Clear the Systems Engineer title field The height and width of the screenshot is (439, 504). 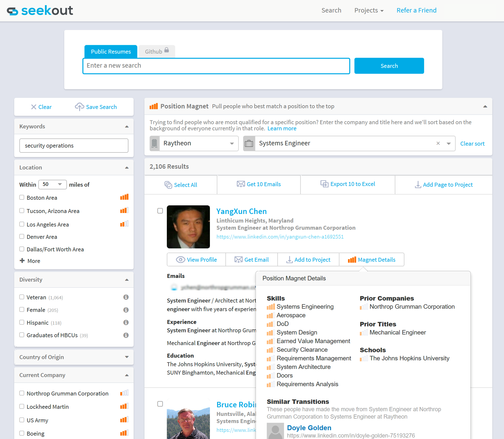(x=438, y=143)
